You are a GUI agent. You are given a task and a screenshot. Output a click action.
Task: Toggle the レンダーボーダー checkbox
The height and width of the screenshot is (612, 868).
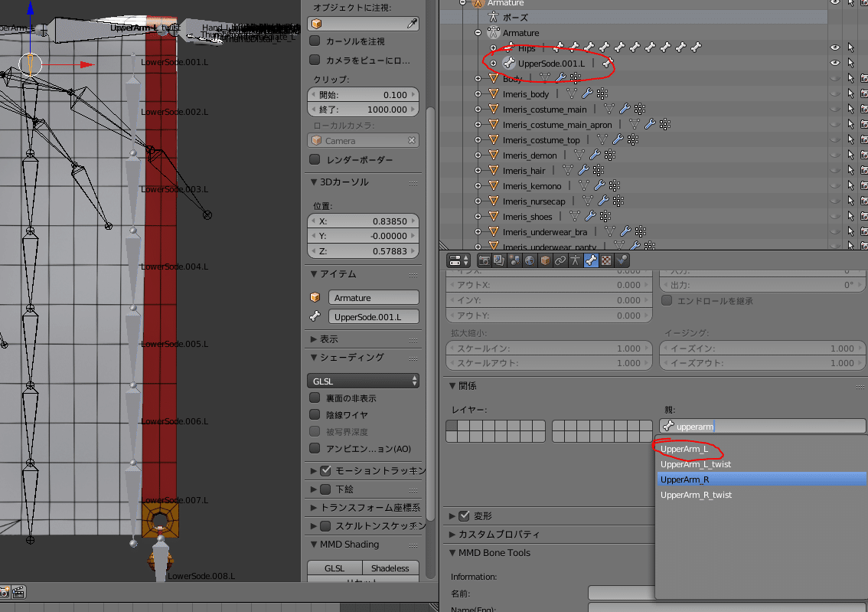[x=315, y=159]
